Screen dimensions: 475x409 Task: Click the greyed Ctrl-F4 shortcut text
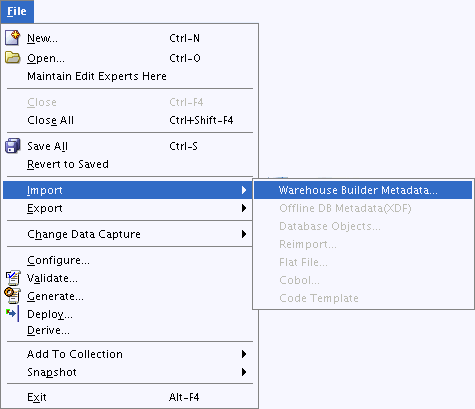(186, 102)
